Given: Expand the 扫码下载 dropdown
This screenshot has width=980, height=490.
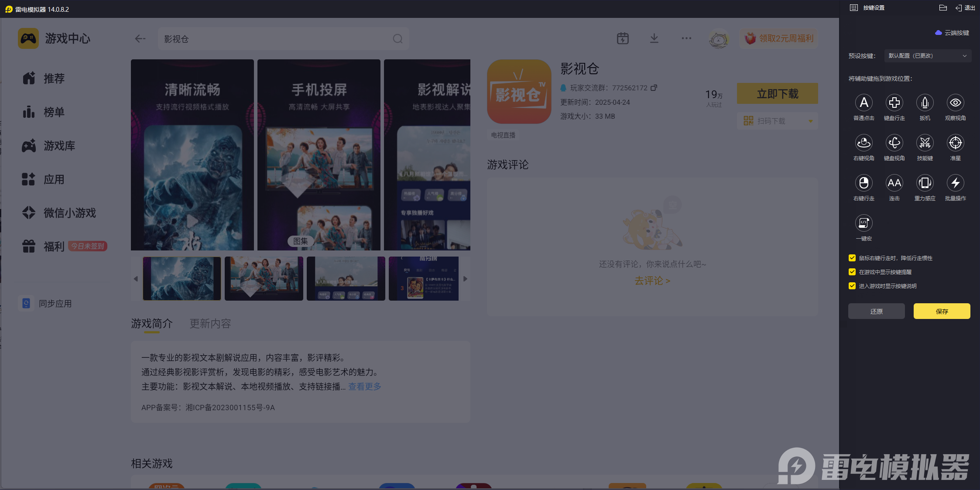Looking at the screenshot, I should click(811, 121).
